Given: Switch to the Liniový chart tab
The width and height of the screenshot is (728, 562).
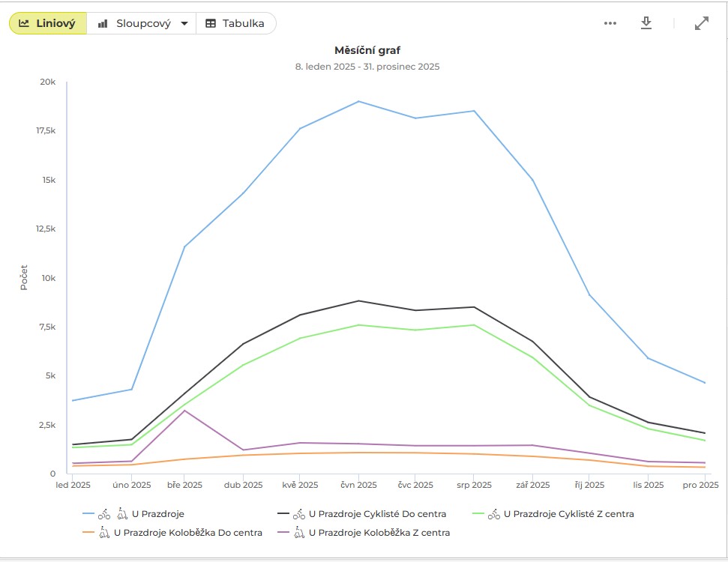Looking at the screenshot, I should coord(48,23).
